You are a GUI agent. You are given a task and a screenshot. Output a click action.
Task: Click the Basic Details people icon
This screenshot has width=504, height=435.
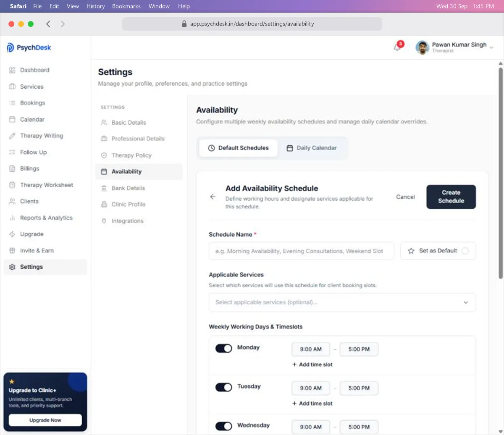click(x=104, y=123)
